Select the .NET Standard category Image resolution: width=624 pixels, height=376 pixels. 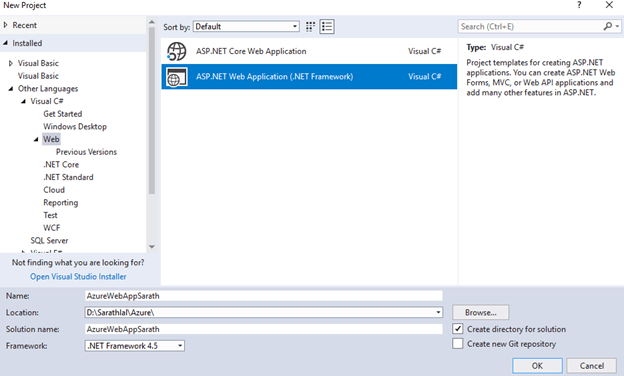68,177
